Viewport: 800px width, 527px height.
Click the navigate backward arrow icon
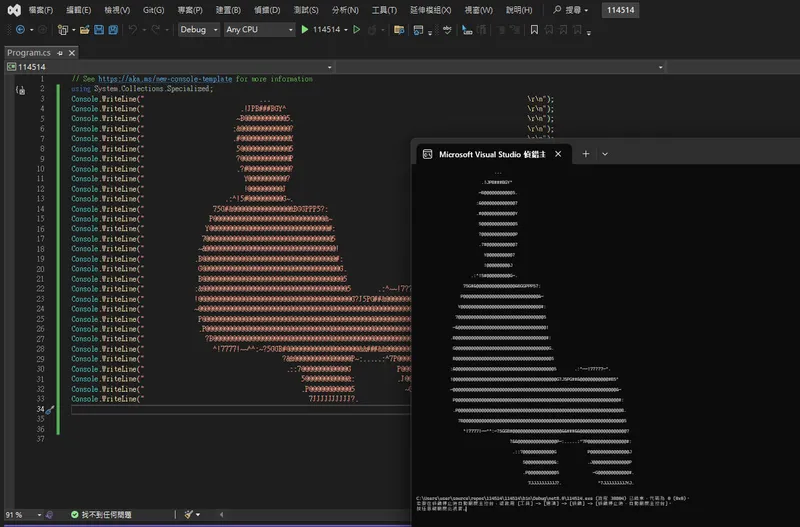pos(20,30)
